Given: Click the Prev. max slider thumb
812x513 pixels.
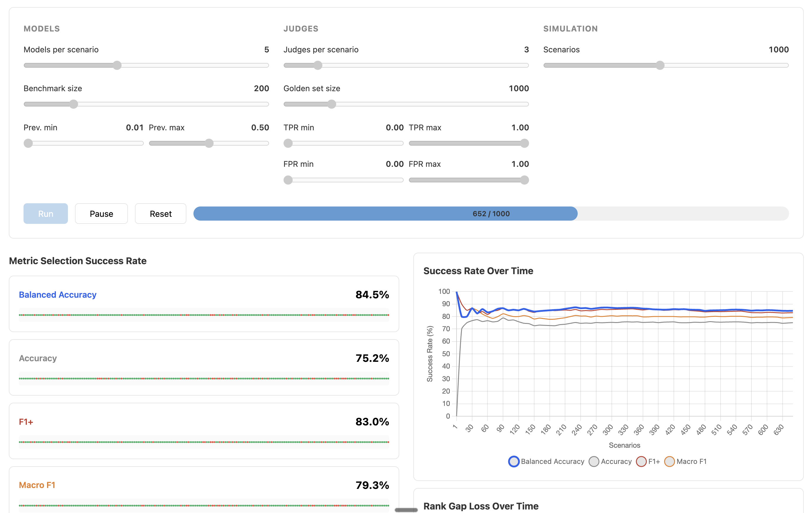Looking at the screenshot, I should coord(209,144).
